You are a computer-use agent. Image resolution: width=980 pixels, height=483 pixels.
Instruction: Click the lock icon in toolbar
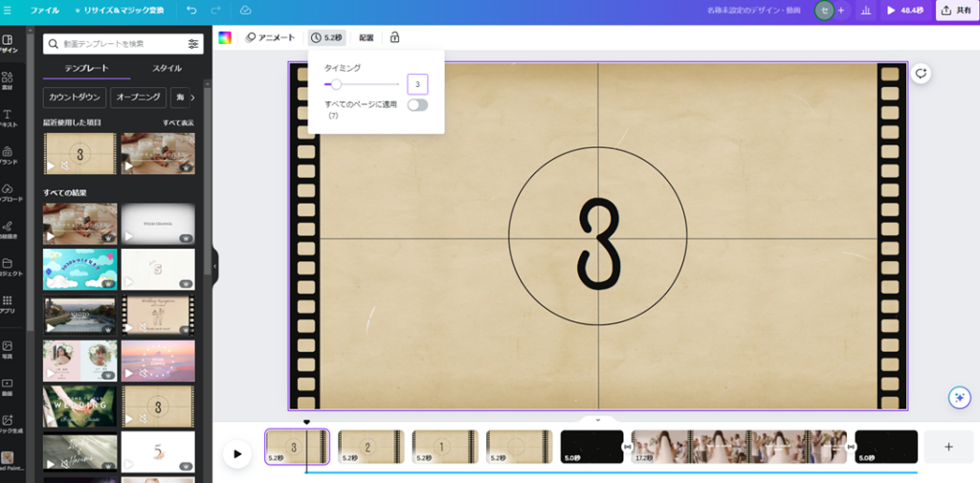click(394, 37)
